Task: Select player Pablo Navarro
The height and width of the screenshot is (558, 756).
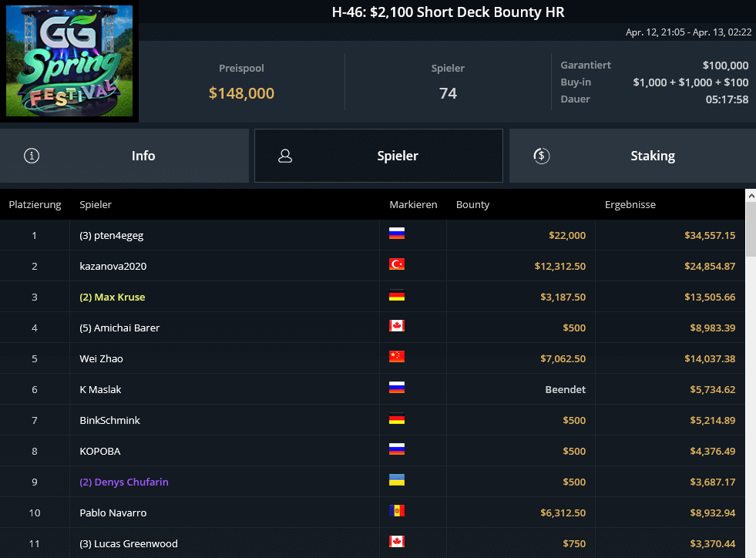Action: [x=113, y=513]
